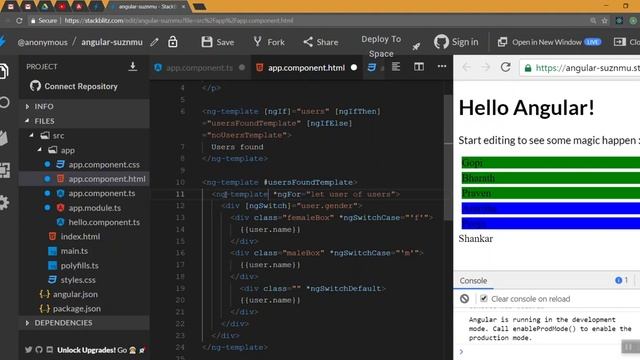Bookmark the page with star icon
Screen dimensions: 640x360
pos(604,20)
